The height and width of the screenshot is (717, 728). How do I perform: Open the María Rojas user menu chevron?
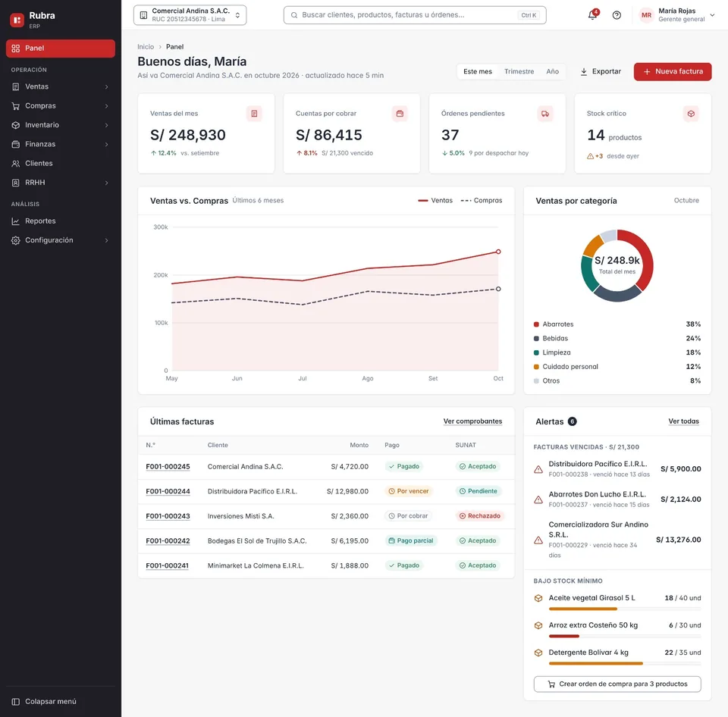712,15
